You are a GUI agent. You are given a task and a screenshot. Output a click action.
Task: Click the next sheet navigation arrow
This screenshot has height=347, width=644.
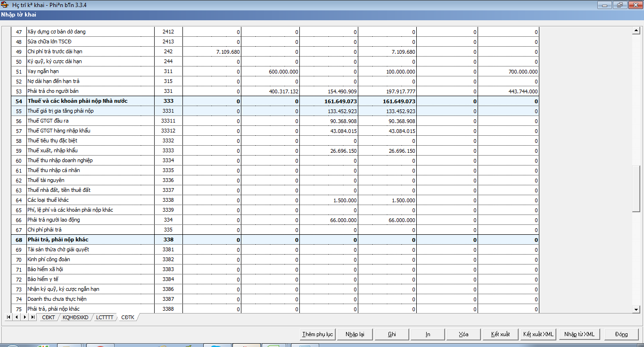click(25, 317)
